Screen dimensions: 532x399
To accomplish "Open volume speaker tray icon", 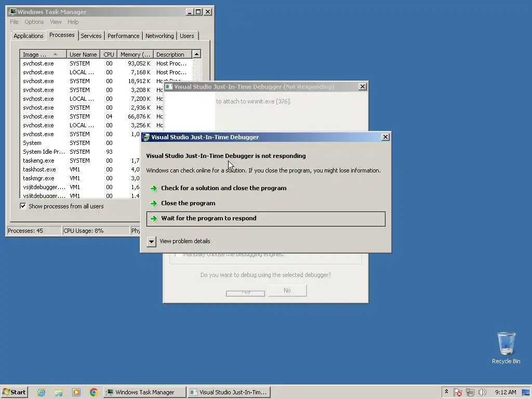I will [x=482, y=392].
